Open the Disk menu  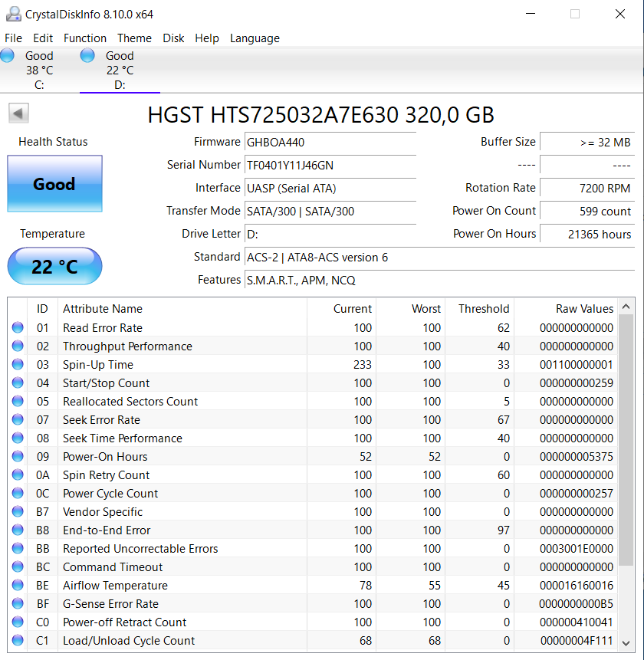point(173,38)
